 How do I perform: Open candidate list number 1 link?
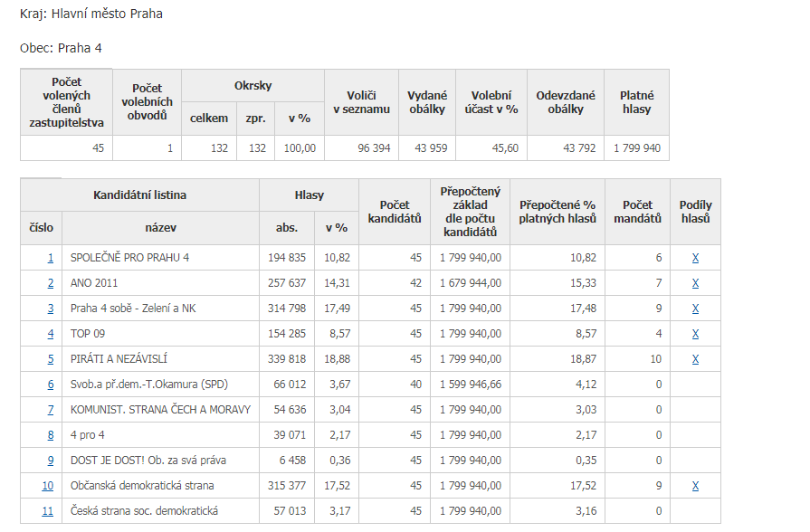[50, 258]
